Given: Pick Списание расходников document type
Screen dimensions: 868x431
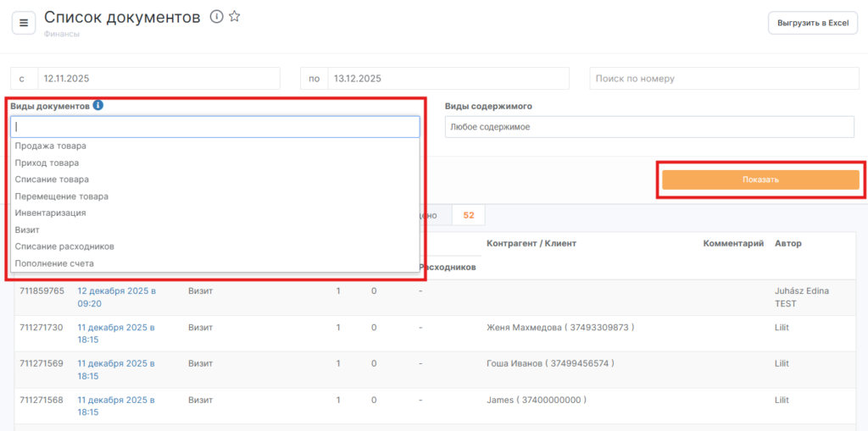Looking at the screenshot, I should 64,246.
